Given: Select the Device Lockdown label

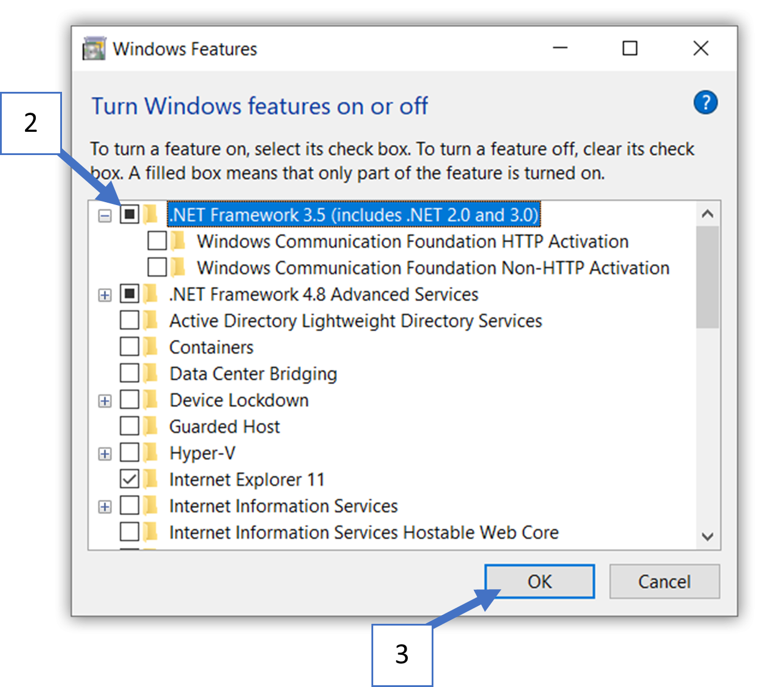Looking at the screenshot, I should pos(239,400).
